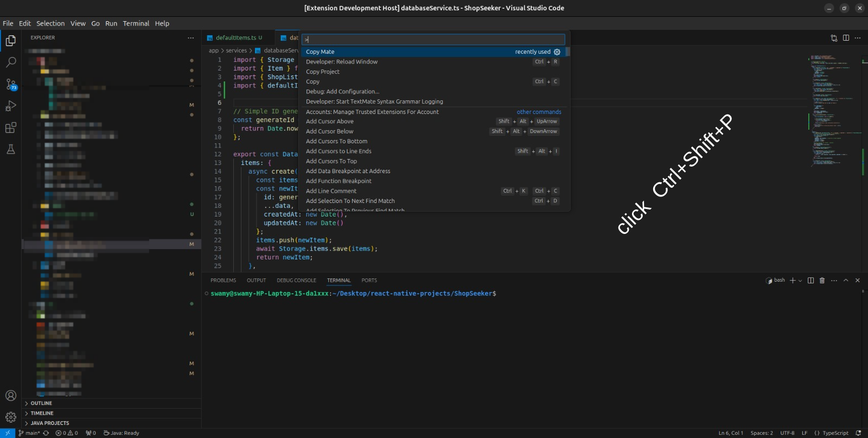Image resolution: width=868 pixels, height=438 pixels.
Task: Open the Manage gear in activity bar
Action: click(10, 417)
